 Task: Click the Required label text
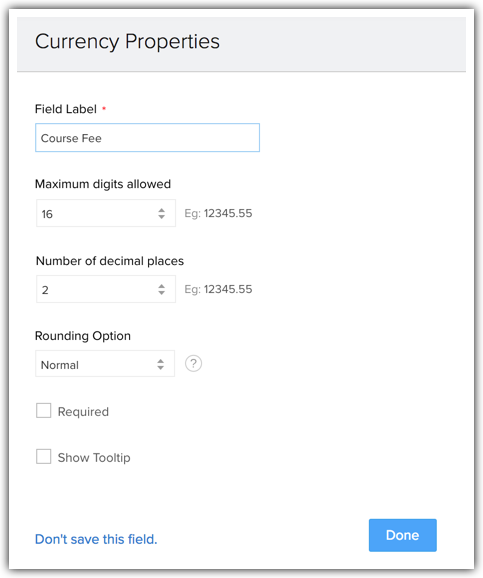[83, 411]
